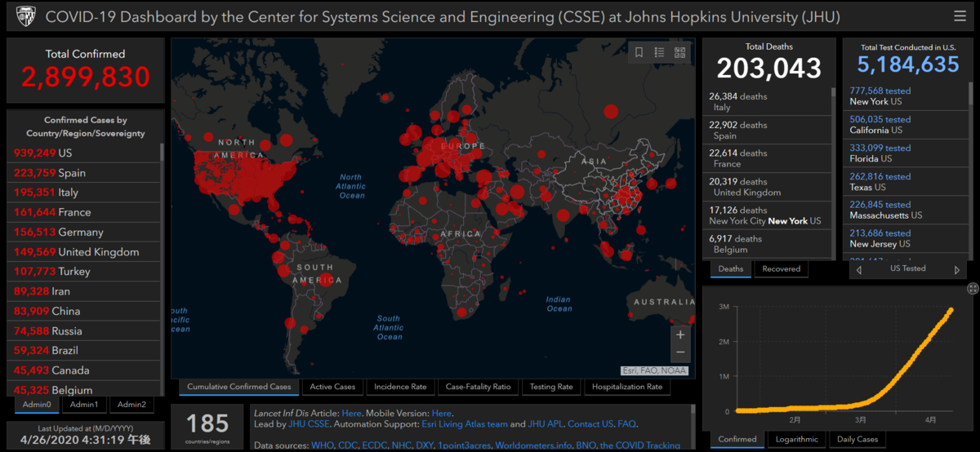The width and height of the screenshot is (980, 452).
Task: Open the Mobile Version 'Here' link
Action: [x=441, y=414]
